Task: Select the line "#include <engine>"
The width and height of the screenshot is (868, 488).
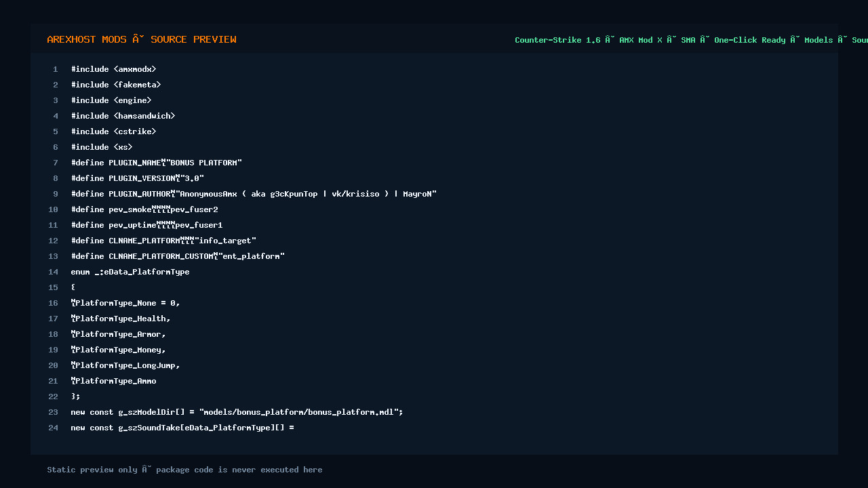Action: pos(111,100)
